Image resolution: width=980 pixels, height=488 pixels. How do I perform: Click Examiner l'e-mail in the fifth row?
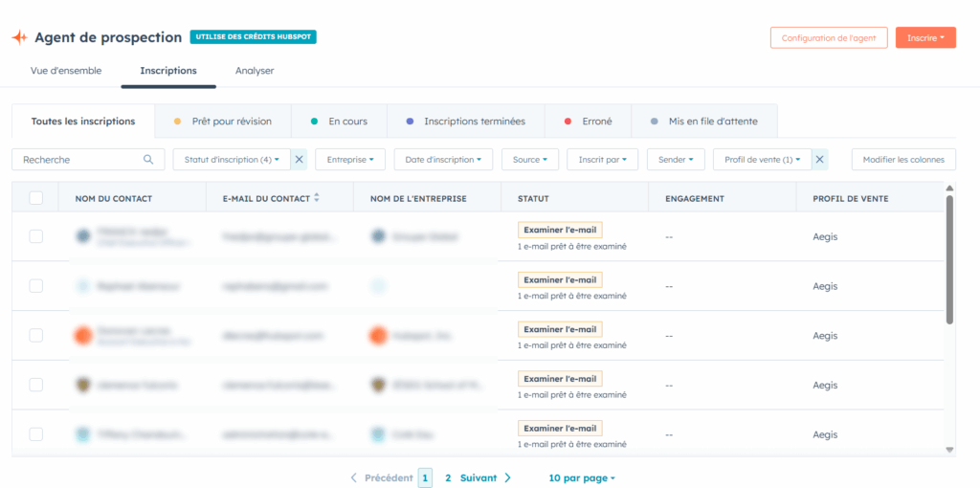560,428
